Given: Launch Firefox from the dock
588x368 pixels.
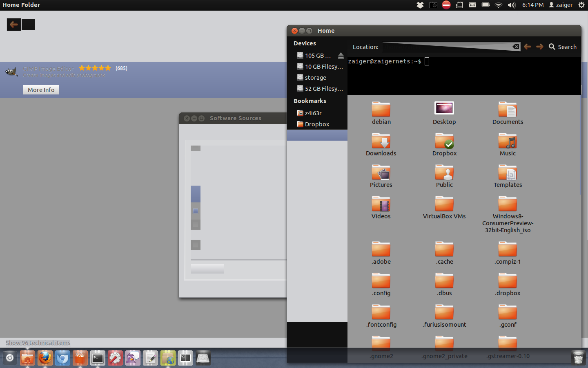Looking at the screenshot, I should coord(45,358).
